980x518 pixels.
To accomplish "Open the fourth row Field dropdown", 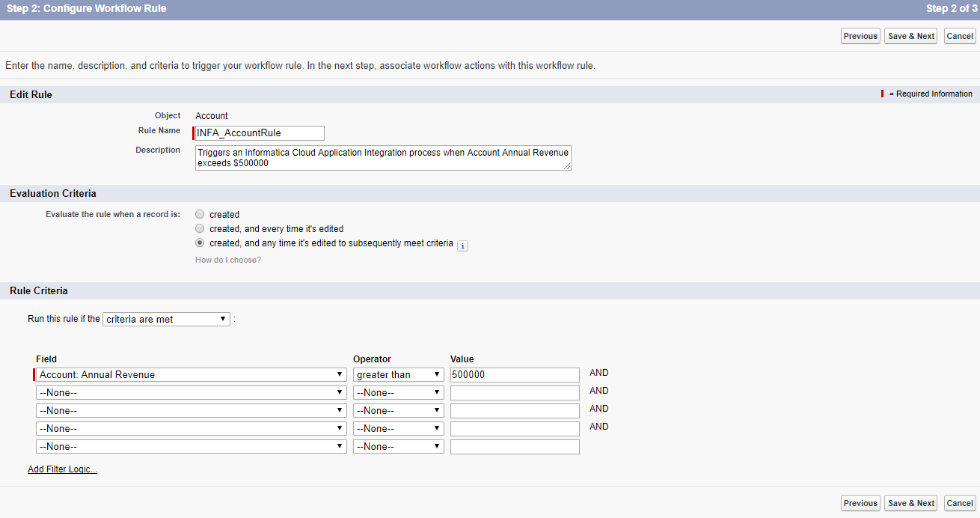I will 192,428.
